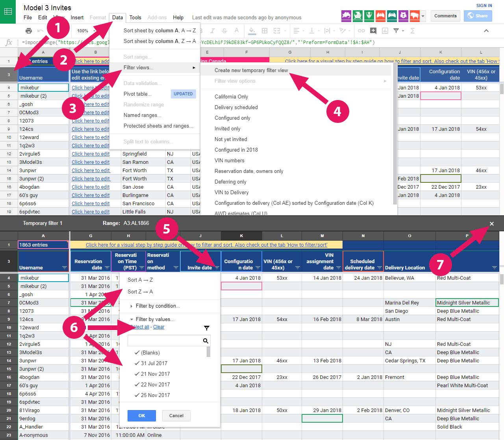
Task: Open text wrapping icon
Action: coord(327,31)
